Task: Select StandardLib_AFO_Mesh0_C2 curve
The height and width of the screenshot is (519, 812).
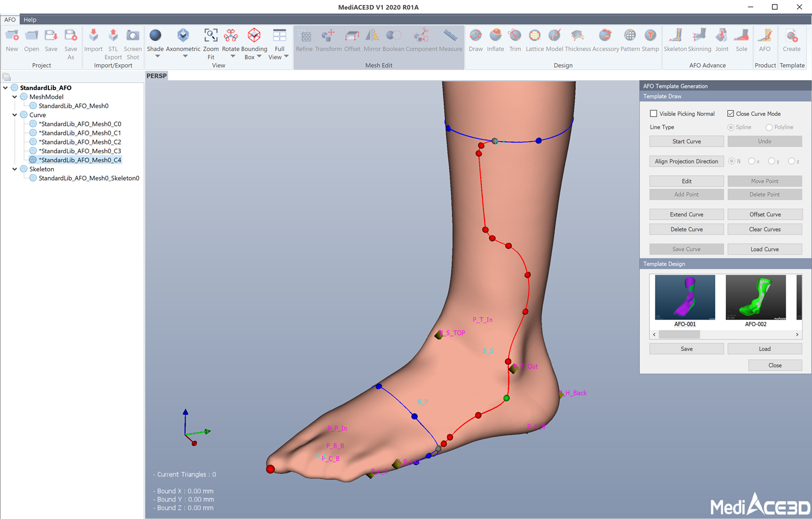Action: coord(80,142)
